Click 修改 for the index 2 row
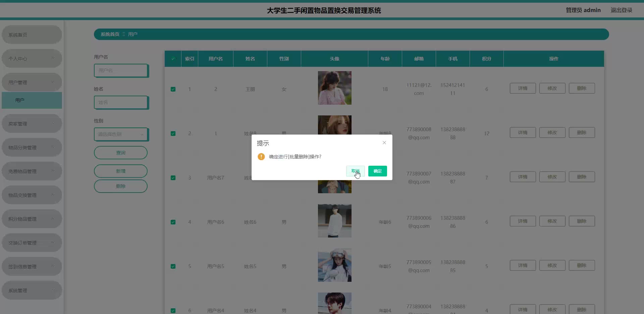The width and height of the screenshot is (644, 314). 552,133
